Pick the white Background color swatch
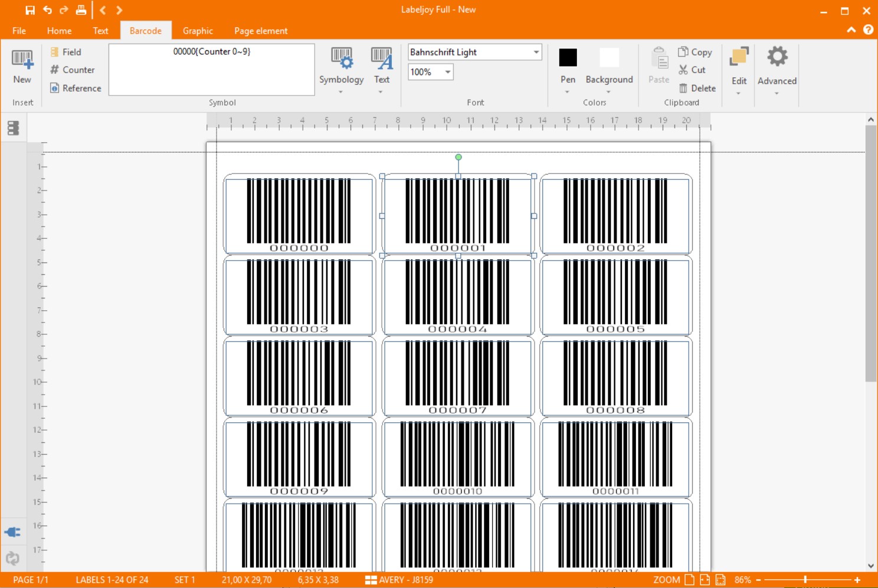 (609, 57)
